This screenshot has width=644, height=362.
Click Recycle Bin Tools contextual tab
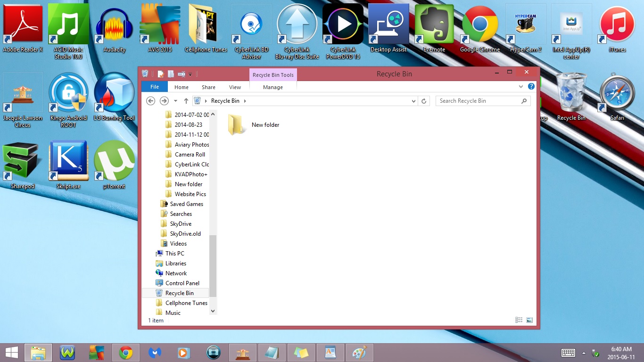(x=273, y=74)
